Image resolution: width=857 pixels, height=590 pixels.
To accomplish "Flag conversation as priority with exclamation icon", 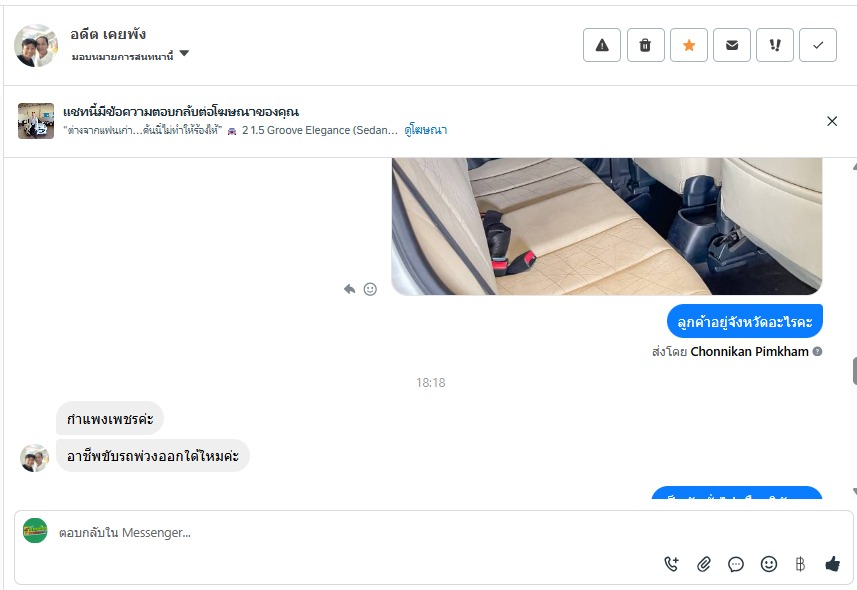I will 775,45.
